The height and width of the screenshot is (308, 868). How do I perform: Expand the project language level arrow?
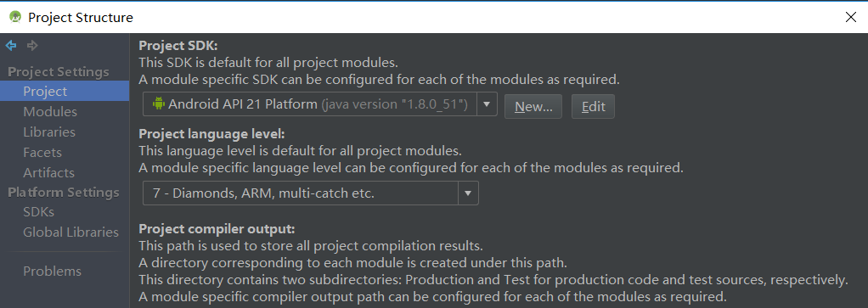[468, 193]
